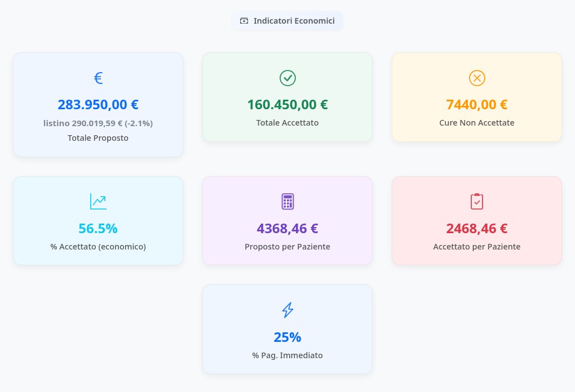Click the 4368,46 € Proposto per Paziente value
Viewport: 575px width, 392px height.
click(x=287, y=228)
